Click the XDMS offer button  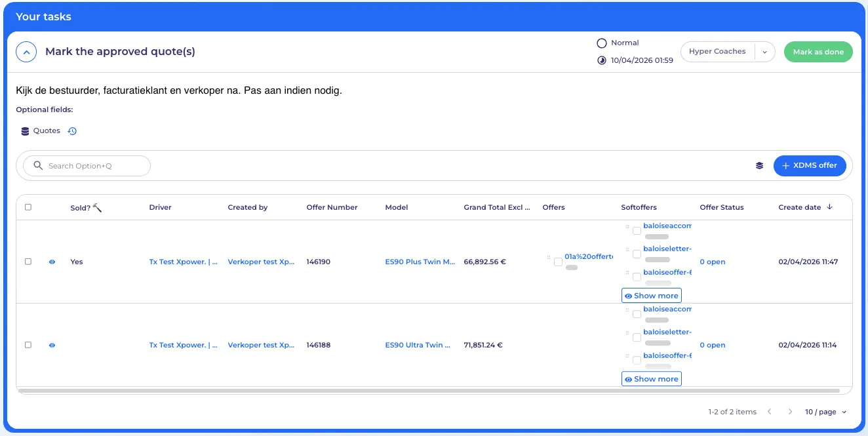tap(810, 166)
